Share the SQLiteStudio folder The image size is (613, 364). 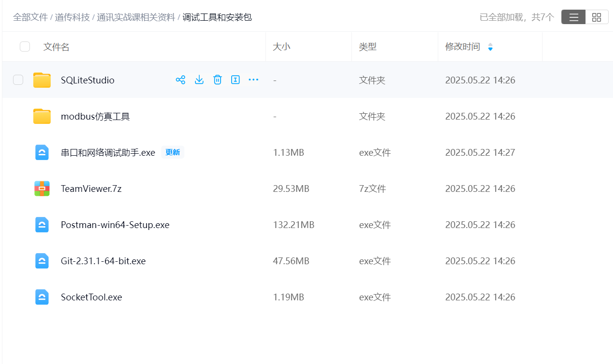coord(181,80)
